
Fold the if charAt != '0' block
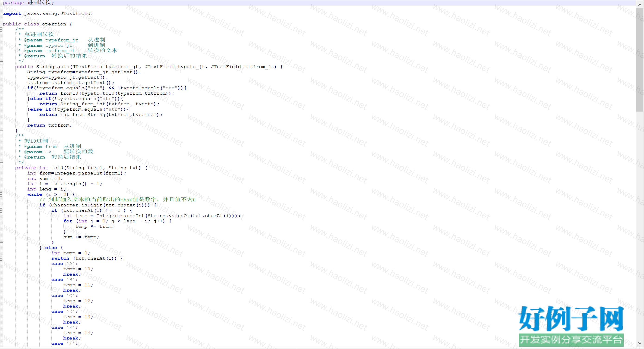pos(1,210)
